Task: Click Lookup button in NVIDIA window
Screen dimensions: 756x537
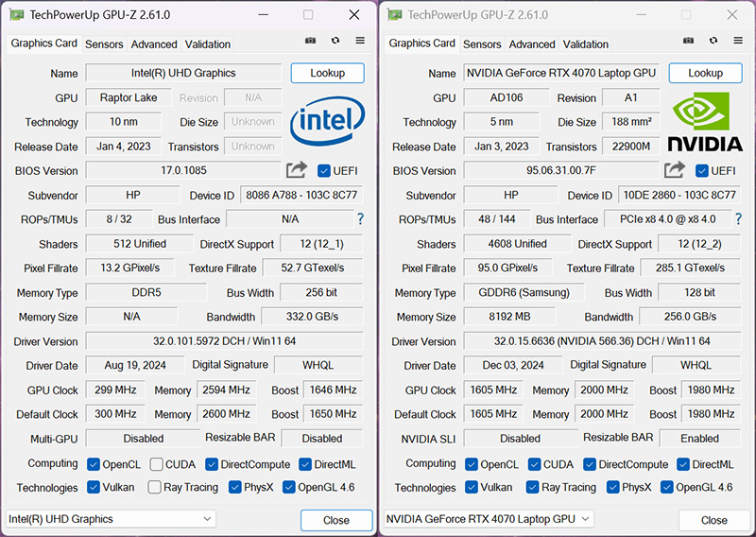Action: [x=705, y=73]
